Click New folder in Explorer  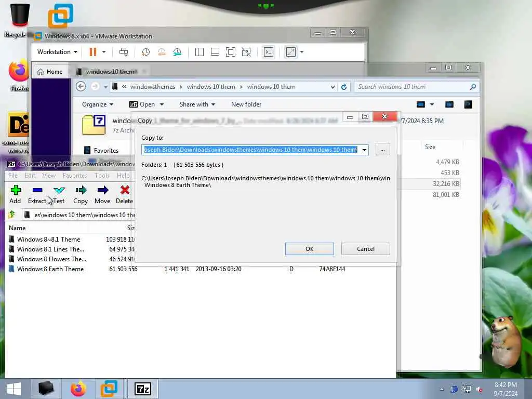pos(246,104)
